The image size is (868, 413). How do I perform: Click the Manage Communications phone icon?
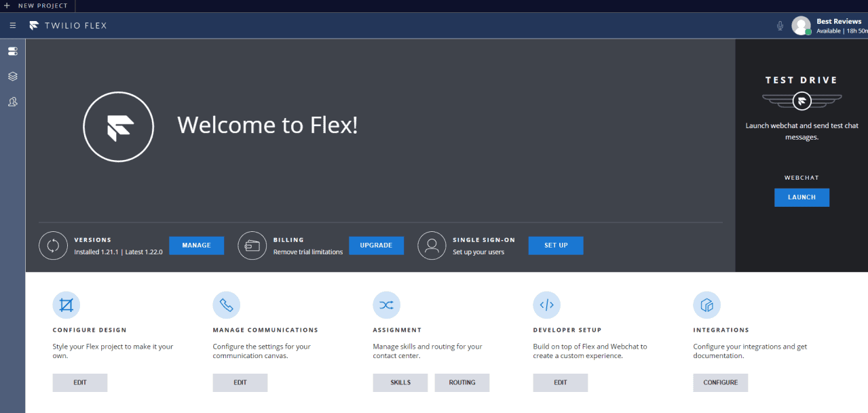(x=226, y=304)
